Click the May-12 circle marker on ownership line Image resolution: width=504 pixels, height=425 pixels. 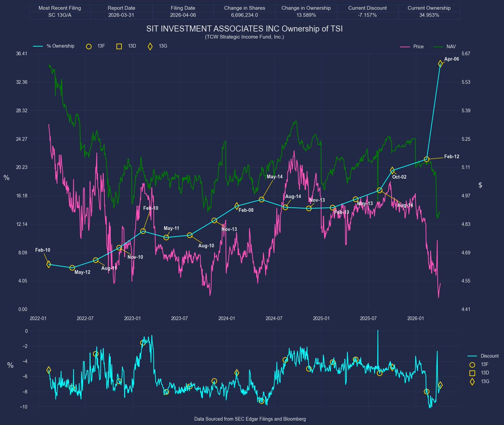point(72,268)
